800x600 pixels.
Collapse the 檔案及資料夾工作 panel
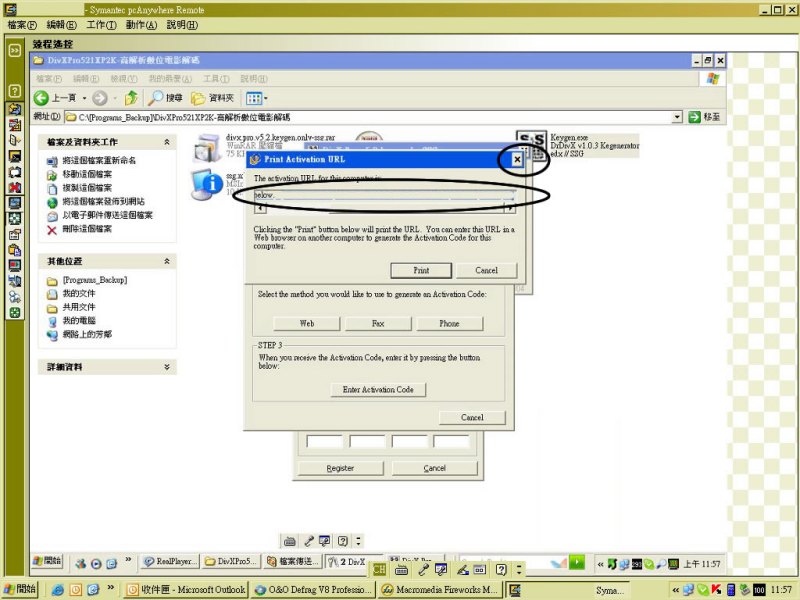click(x=167, y=143)
